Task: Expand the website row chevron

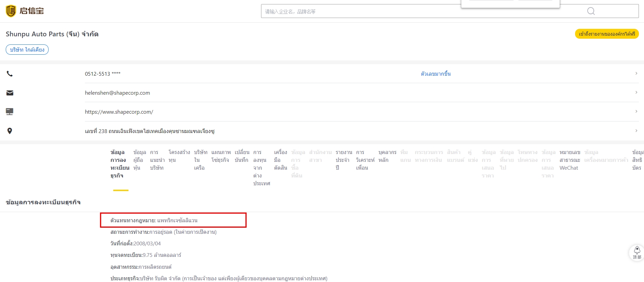Action: pos(636,111)
